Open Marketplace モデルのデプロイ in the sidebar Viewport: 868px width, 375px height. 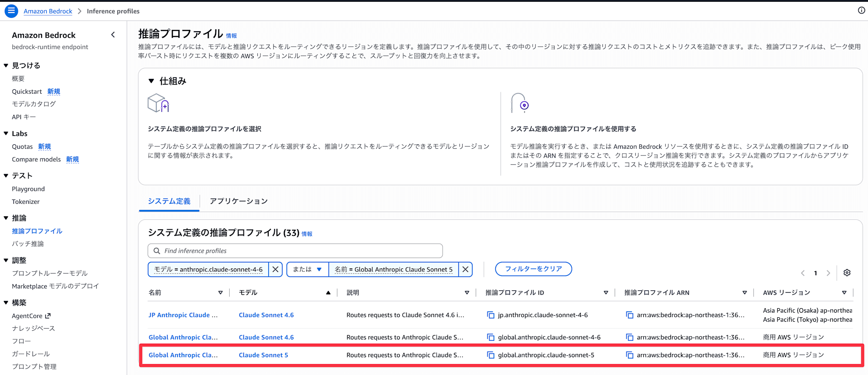pos(56,286)
